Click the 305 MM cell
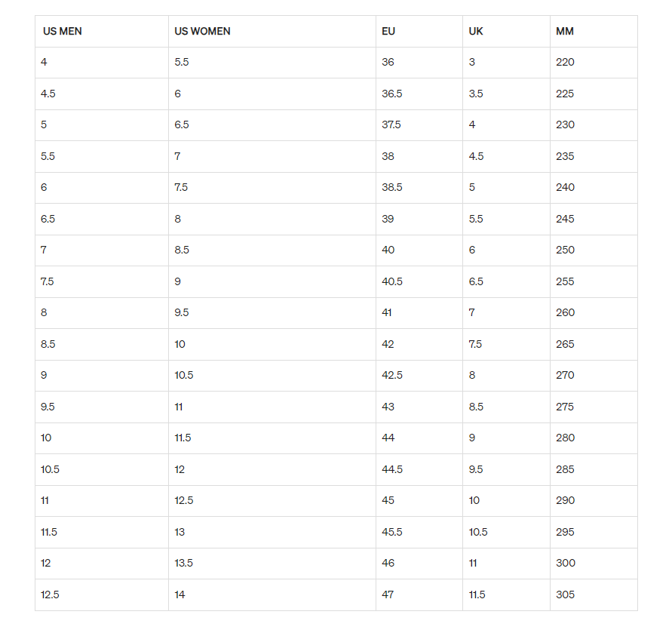Viewport: 672px width, 636px height. (x=565, y=595)
